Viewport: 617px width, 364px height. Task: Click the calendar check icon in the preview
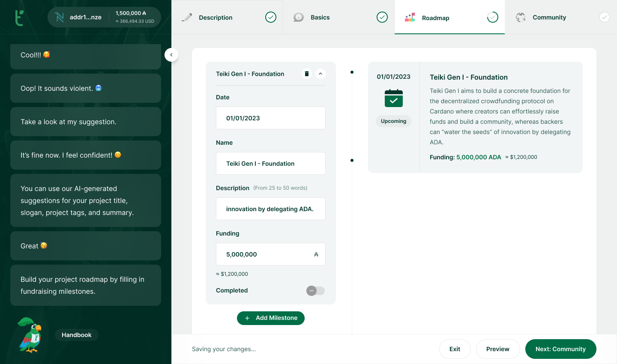(393, 98)
